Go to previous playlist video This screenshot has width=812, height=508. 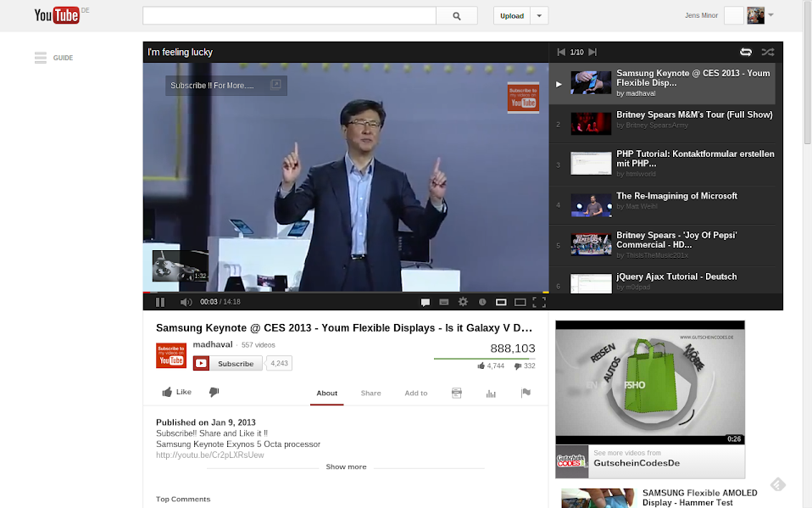pyautogui.click(x=561, y=52)
